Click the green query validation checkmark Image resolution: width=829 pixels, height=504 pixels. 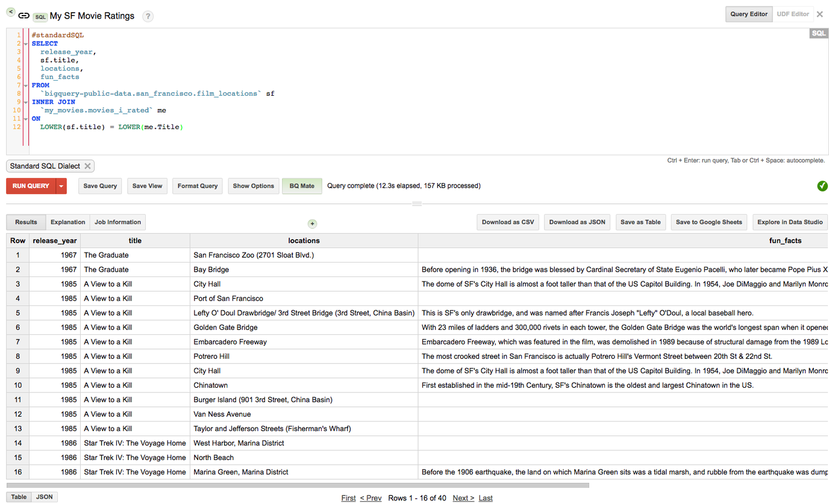click(x=822, y=186)
